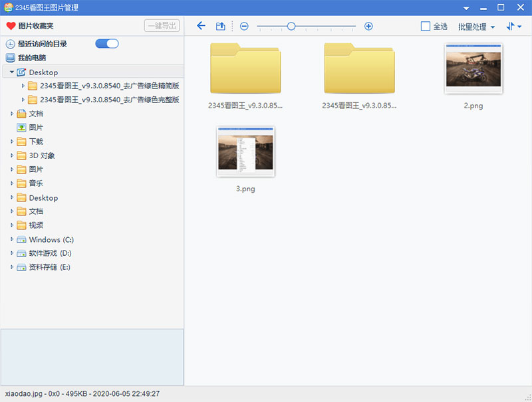532x402 pixels.
Task: Click the My Computer monitor icon
Action: pyautogui.click(x=11, y=58)
